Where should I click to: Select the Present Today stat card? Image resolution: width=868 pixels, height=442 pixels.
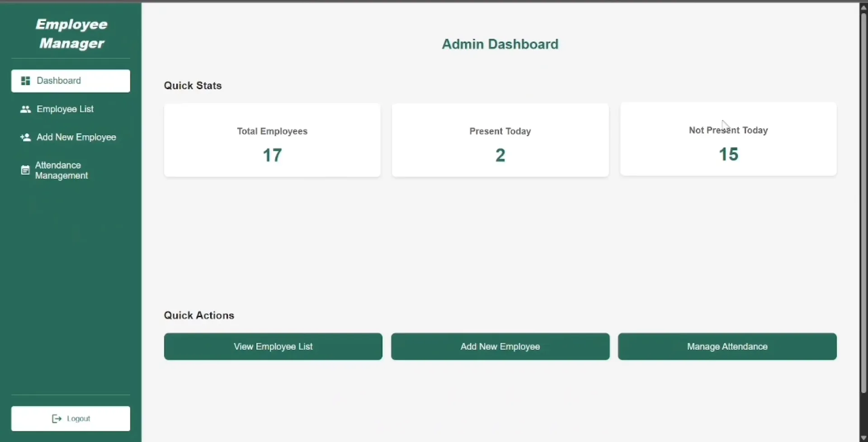[x=500, y=140]
